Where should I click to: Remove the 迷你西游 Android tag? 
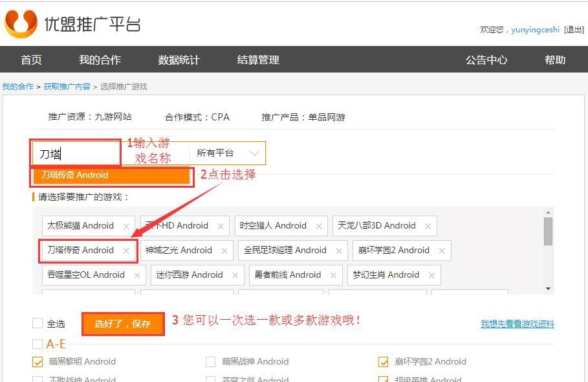(x=235, y=276)
